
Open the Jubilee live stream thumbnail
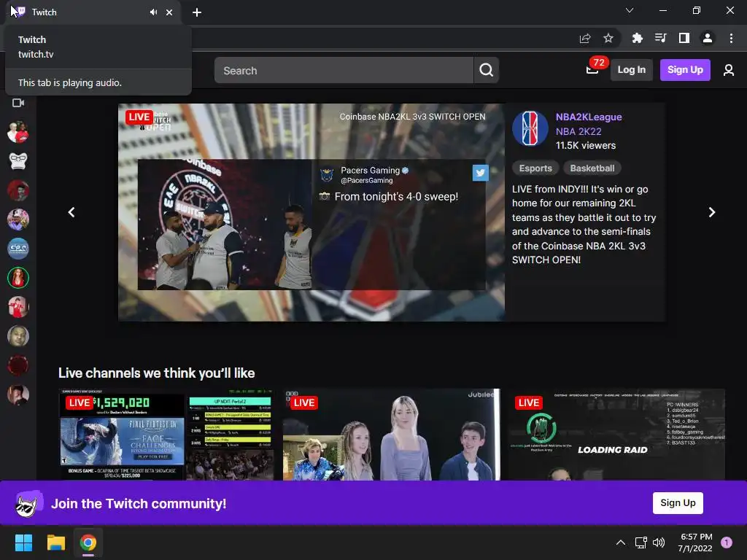pyautogui.click(x=392, y=435)
